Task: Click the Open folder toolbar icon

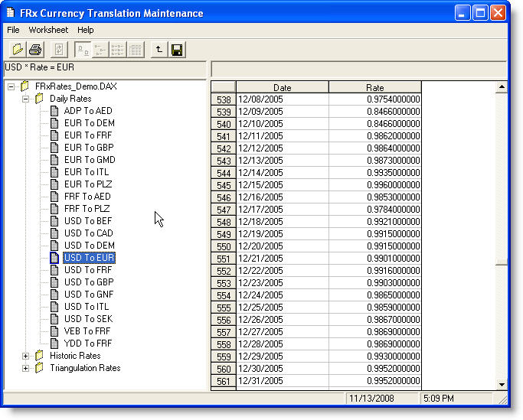Action: pos(18,50)
